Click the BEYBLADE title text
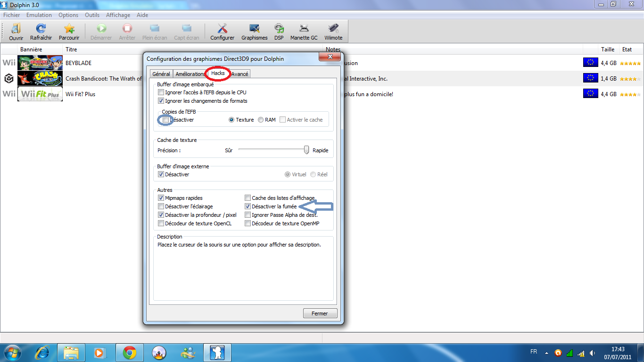The image size is (644, 362). click(x=78, y=63)
